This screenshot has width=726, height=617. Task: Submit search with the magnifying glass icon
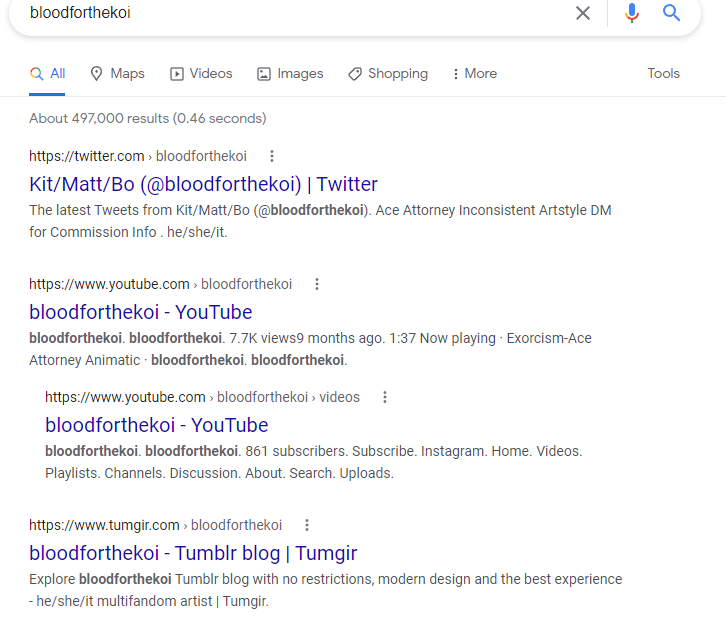(x=671, y=12)
